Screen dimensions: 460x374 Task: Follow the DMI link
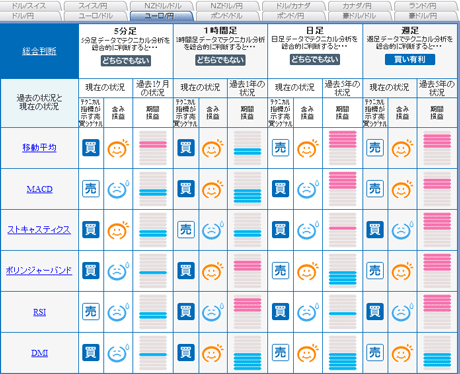pos(40,353)
